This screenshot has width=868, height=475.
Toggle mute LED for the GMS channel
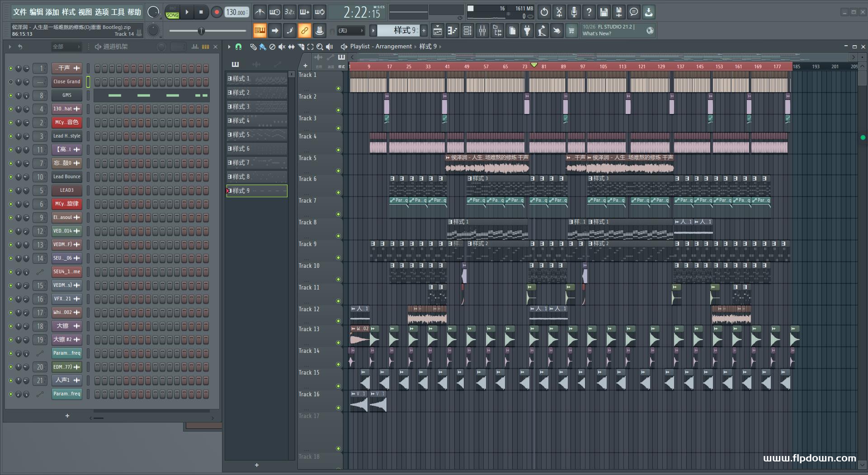10,95
